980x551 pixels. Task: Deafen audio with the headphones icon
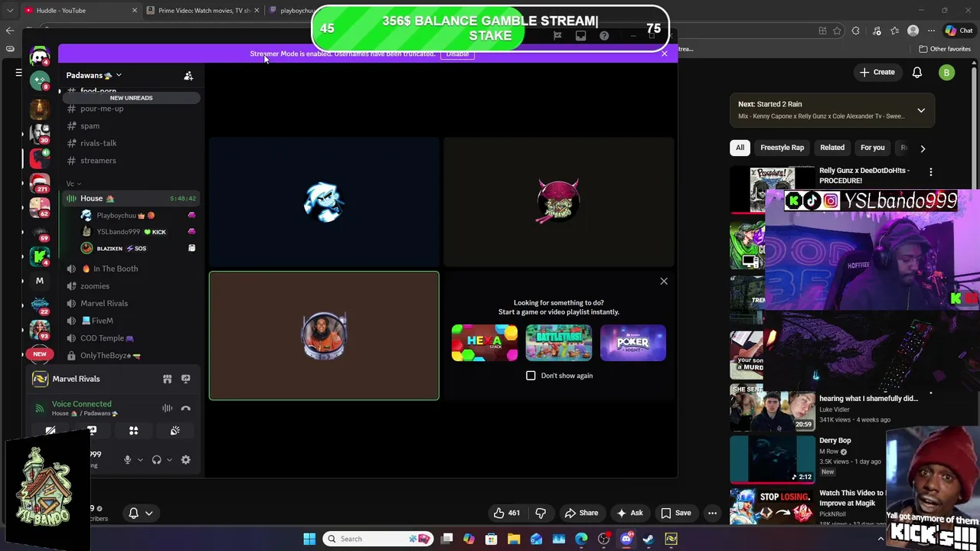[x=156, y=460]
